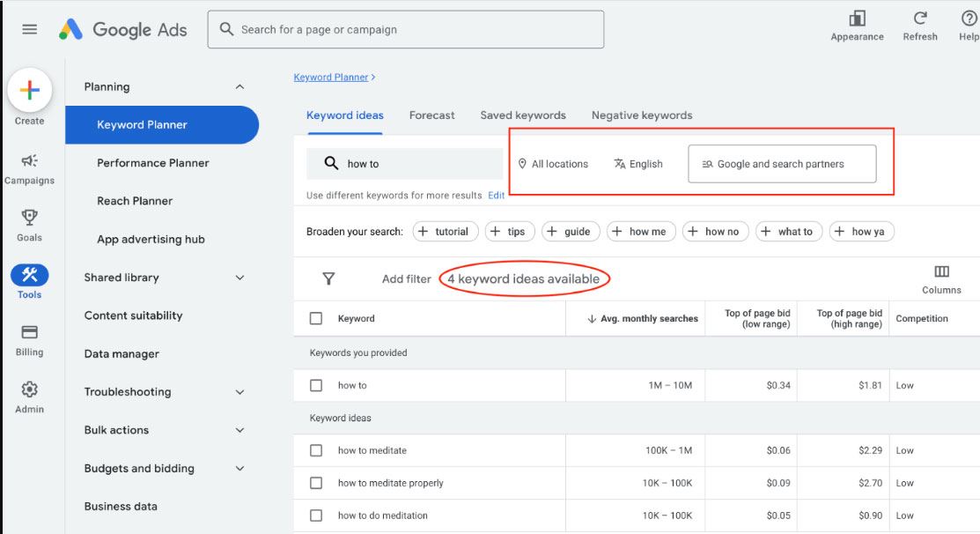Screen dimensions: 980x534
Task: Switch to Forecast tab
Action: pos(431,115)
